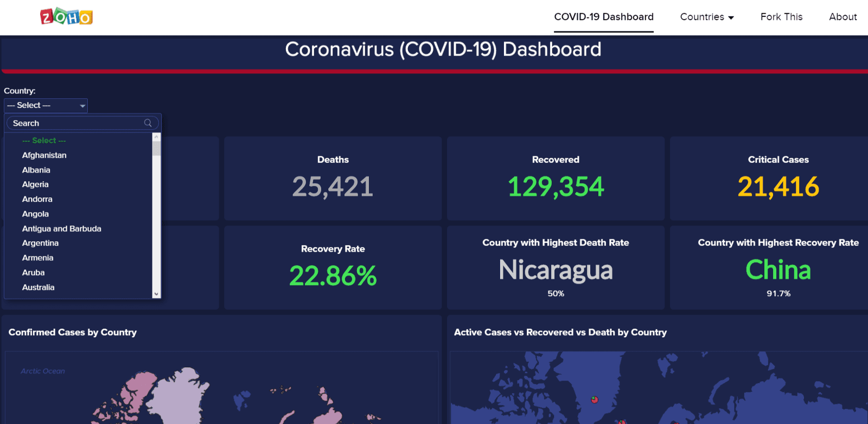Open the COVID-19 Dashboard tab
The width and height of the screenshot is (868, 424).
tap(603, 17)
